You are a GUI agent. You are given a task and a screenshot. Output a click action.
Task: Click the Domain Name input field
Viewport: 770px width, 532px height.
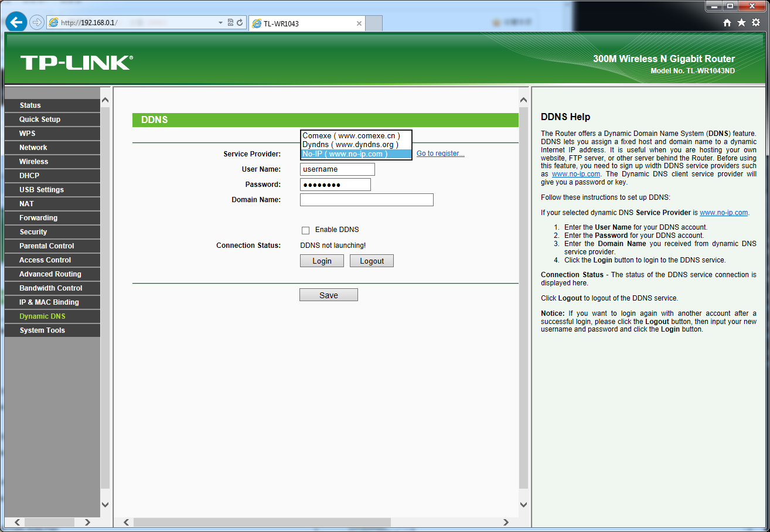(366, 200)
